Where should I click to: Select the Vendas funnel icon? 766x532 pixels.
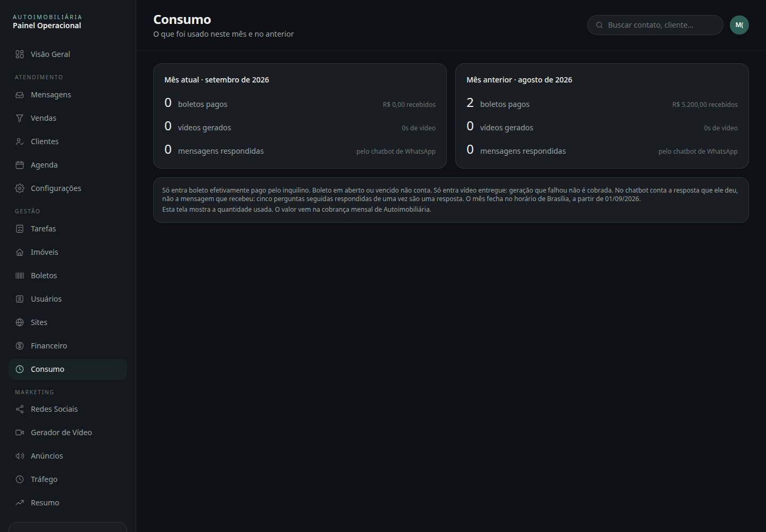(x=20, y=118)
